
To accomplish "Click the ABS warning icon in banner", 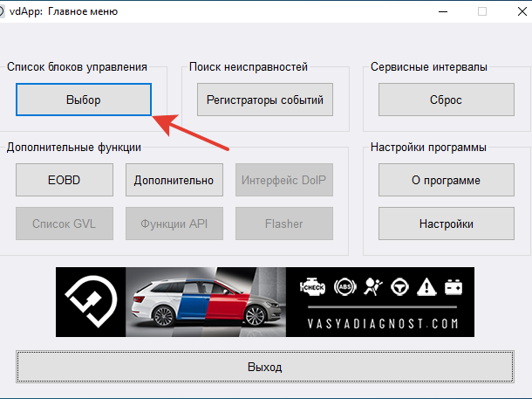I will coord(345,287).
